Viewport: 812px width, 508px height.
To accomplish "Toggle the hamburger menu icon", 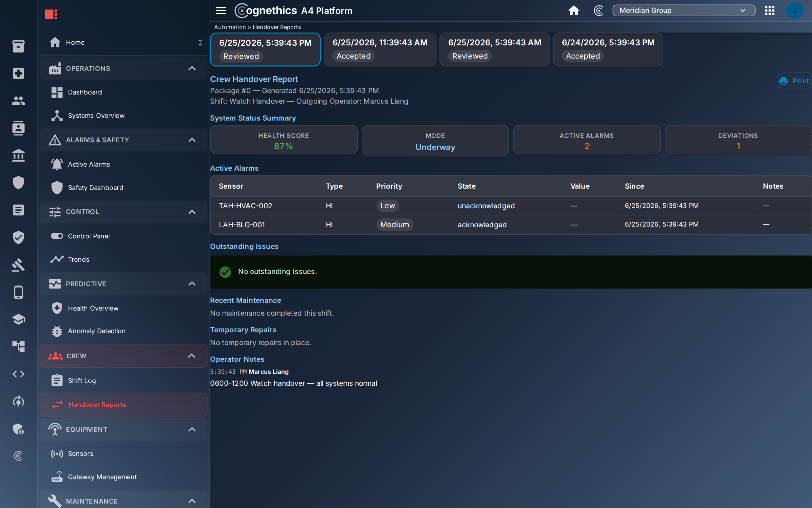I will point(221,10).
